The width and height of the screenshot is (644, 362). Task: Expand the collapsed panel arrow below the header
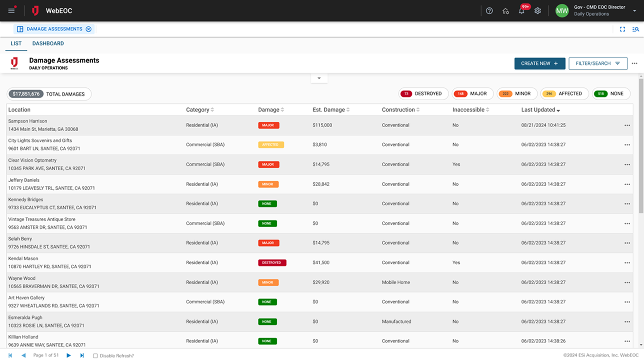tap(319, 77)
